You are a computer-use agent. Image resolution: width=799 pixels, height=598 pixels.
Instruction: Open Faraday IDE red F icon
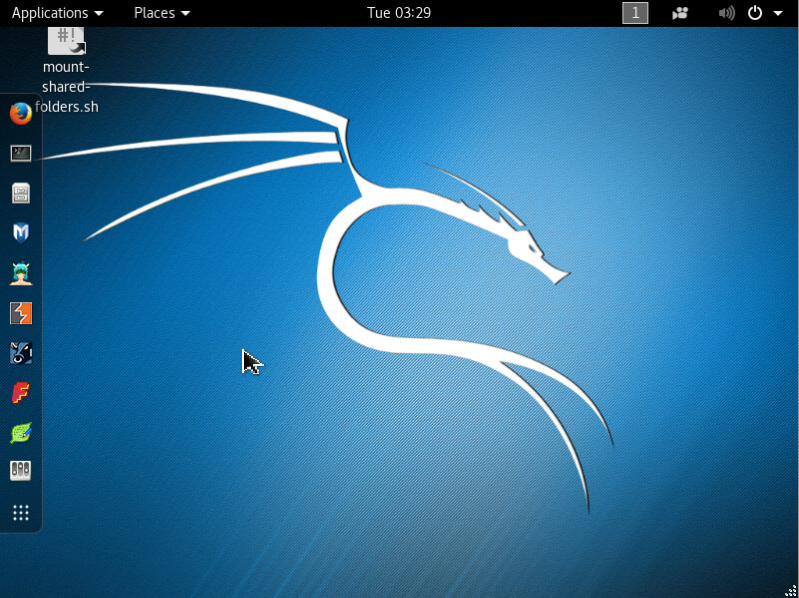coord(21,393)
